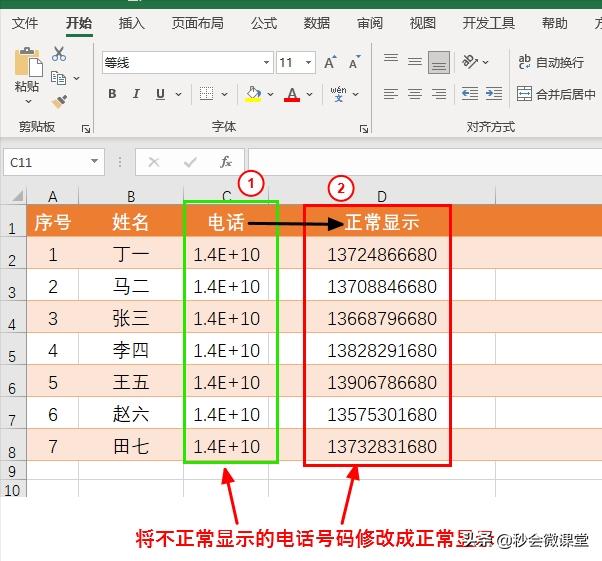Image resolution: width=602 pixels, height=561 pixels.
Task: Apply the red Font Color A
Action: point(292,94)
